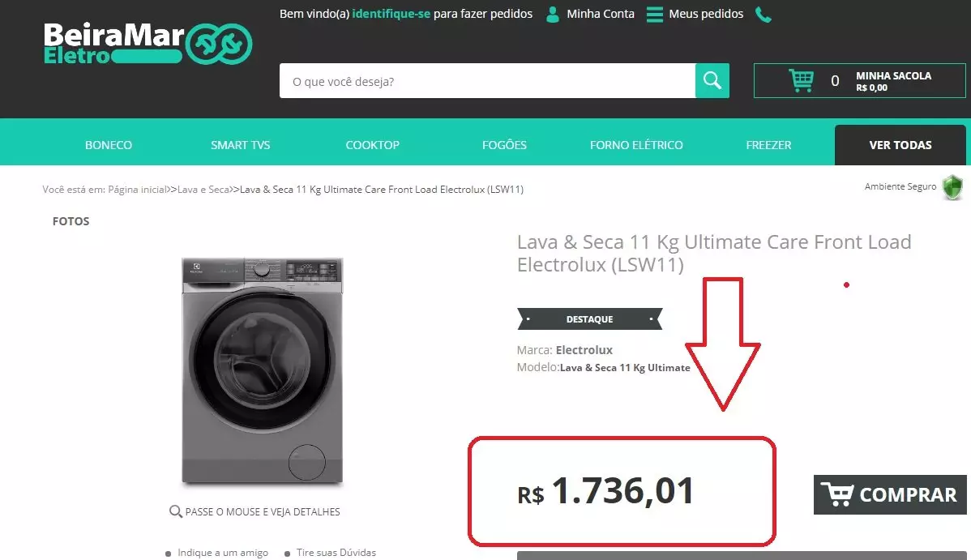Click the zoom magnifier under product photo

[x=175, y=511]
